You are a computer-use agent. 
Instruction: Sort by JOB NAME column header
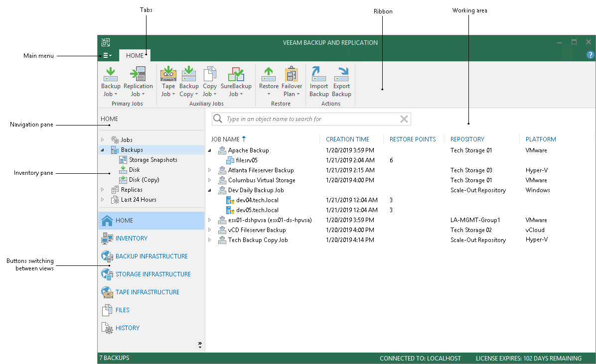pyautogui.click(x=225, y=139)
